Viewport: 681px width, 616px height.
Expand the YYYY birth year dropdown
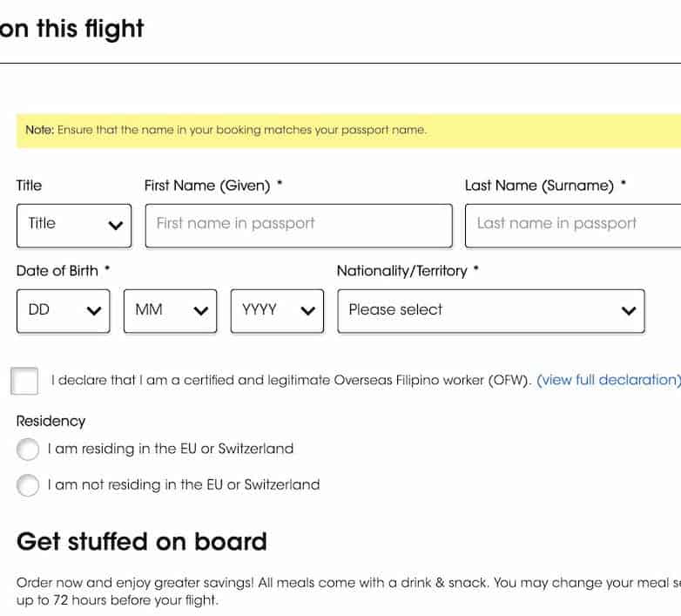pos(276,310)
